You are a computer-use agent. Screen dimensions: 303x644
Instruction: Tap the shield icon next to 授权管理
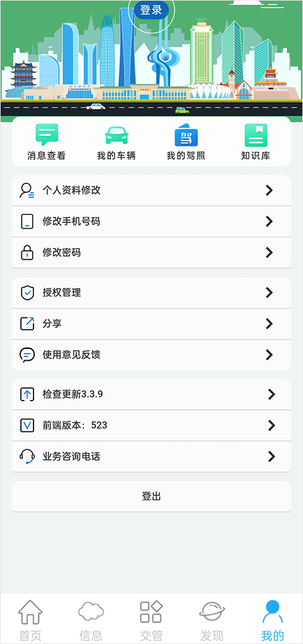pos(27,293)
